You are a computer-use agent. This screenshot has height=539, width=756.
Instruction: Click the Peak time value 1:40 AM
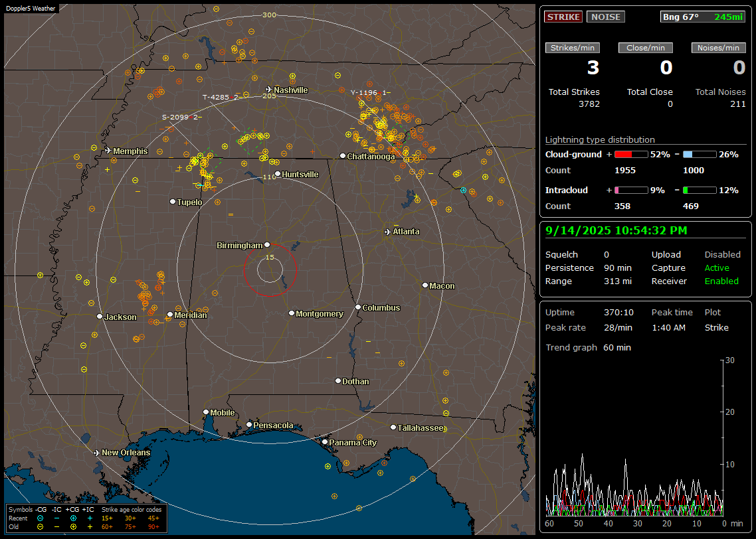668,327
